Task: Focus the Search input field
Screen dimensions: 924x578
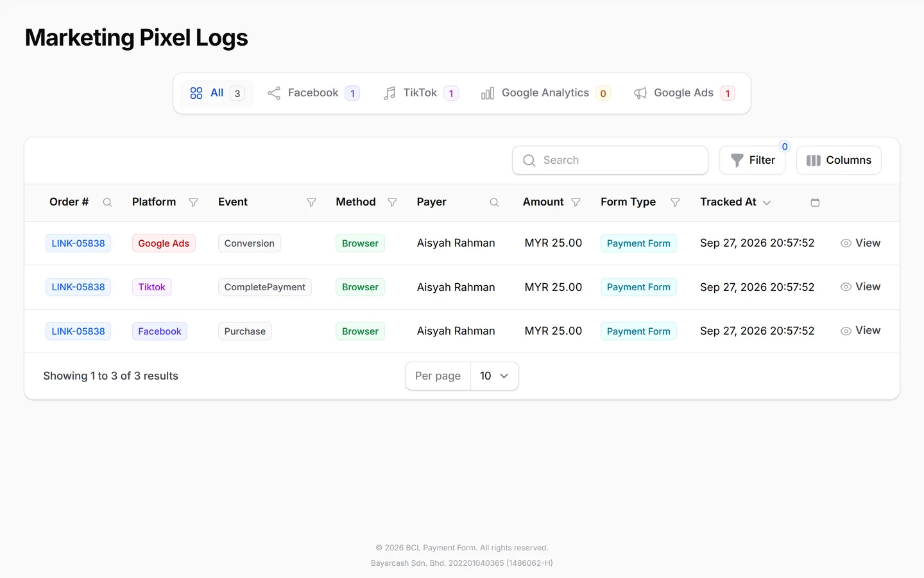Action: pos(610,160)
